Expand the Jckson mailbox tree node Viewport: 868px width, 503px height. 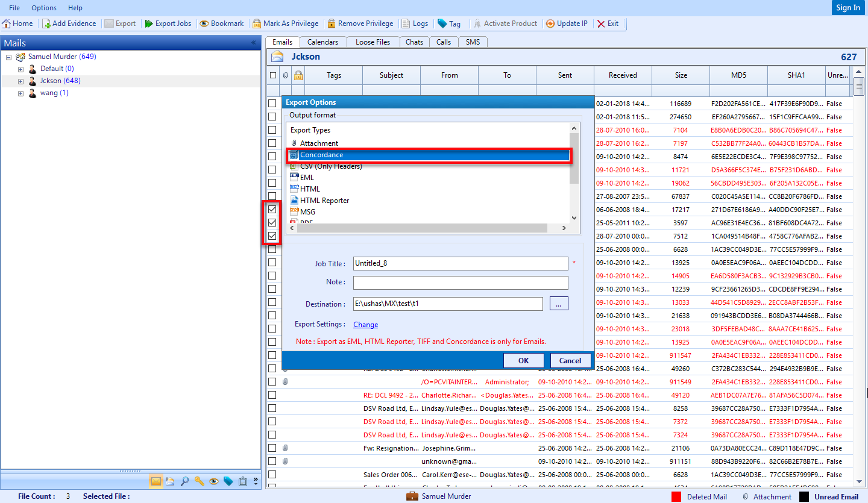[x=20, y=80]
